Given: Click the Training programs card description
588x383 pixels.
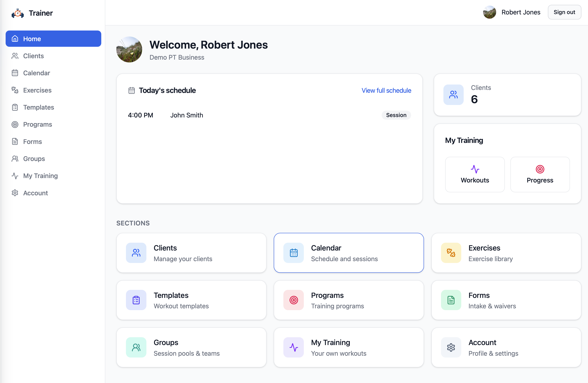Looking at the screenshot, I should [x=337, y=306].
